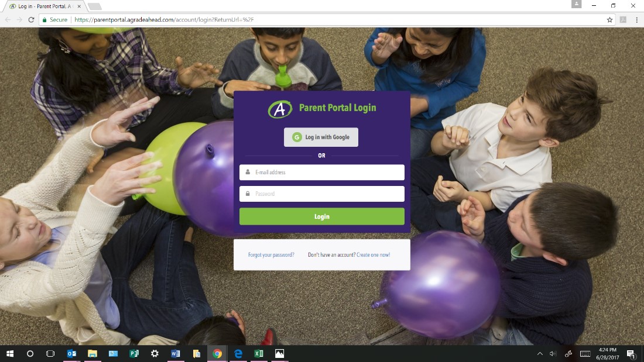
Task: Open Task View in the taskbar
Action: point(50,353)
